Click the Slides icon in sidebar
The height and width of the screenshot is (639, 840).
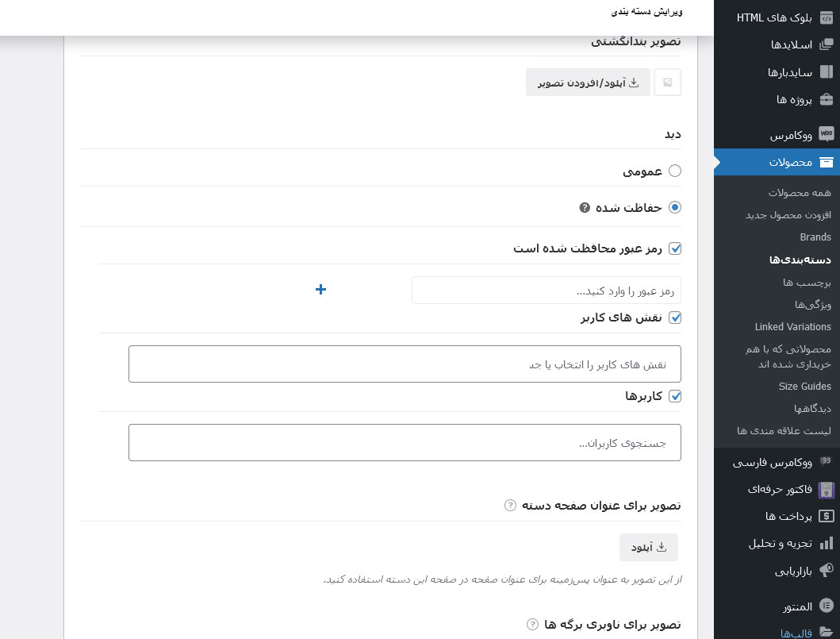click(x=826, y=44)
